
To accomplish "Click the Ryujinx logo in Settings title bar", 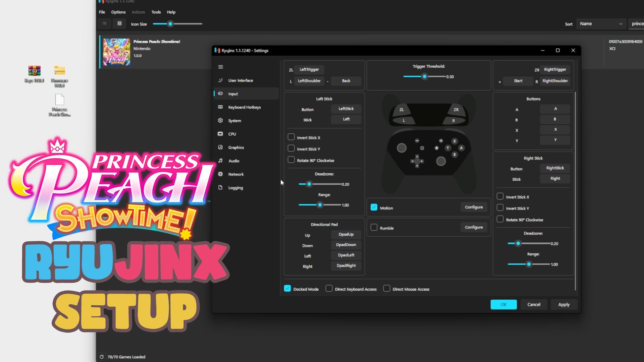I will (217, 51).
